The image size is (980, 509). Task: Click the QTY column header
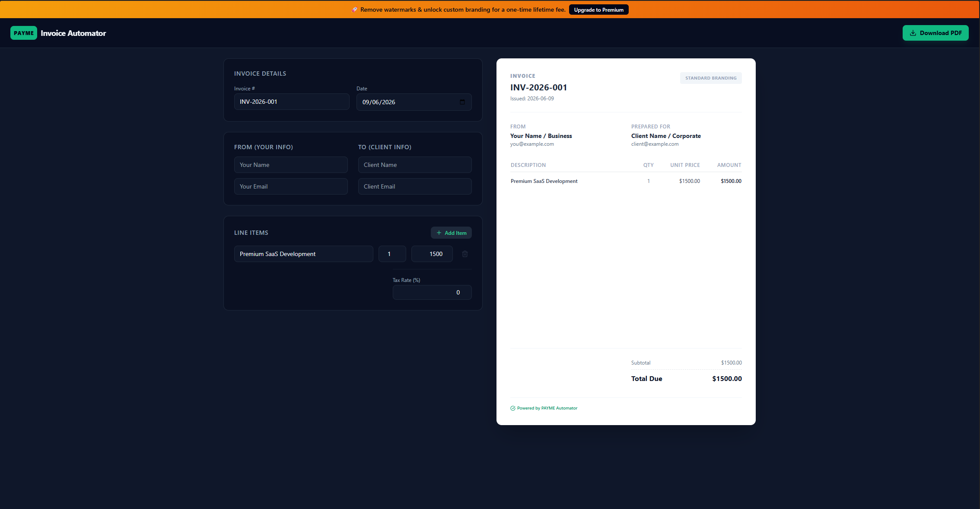[648, 165]
